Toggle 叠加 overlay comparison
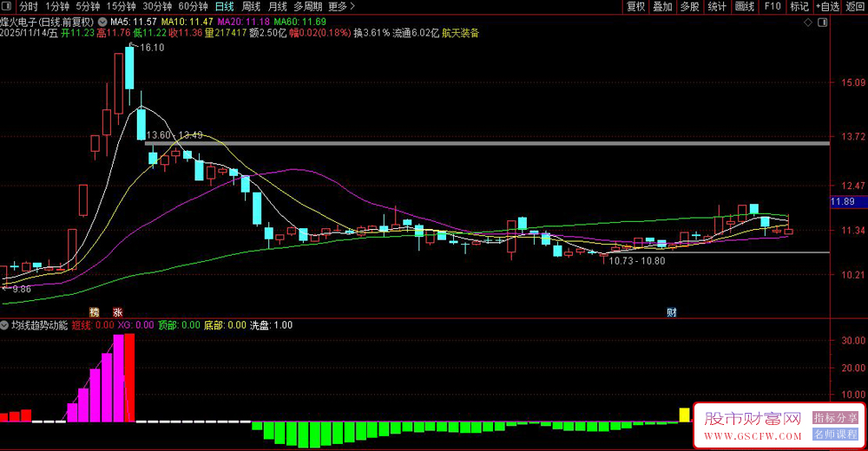This screenshot has height=451, width=868. [662, 6]
